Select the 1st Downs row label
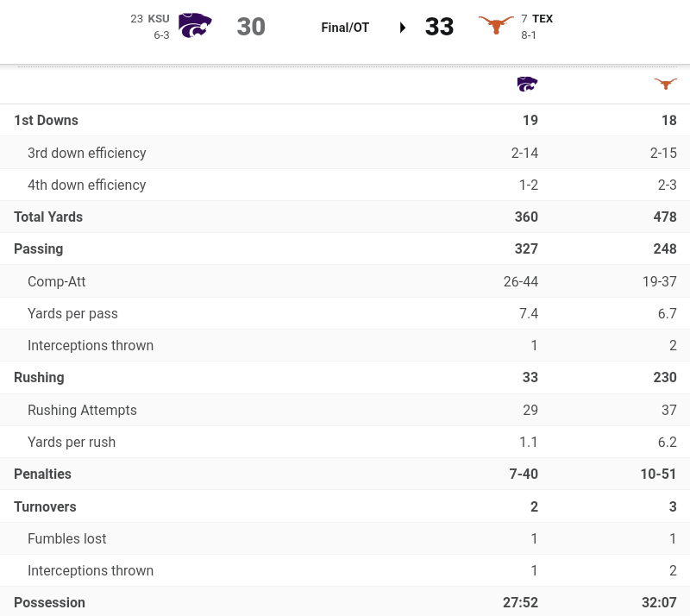This screenshot has width=690, height=616. click(46, 121)
